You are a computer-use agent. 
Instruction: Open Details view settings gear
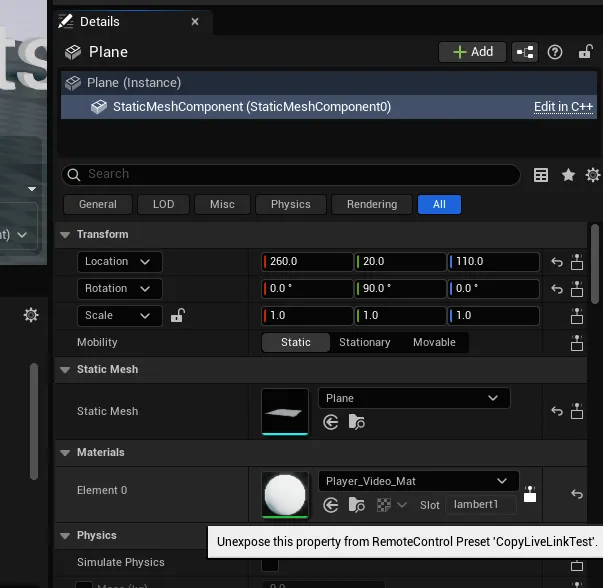(x=593, y=175)
